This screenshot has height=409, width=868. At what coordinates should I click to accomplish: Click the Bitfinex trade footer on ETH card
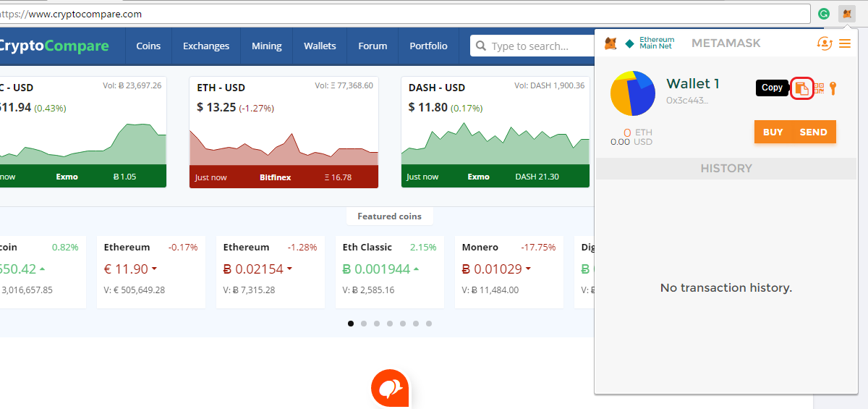click(x=284, y=177)
